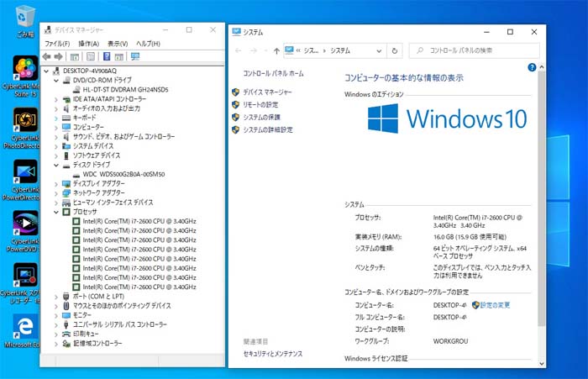Click back arrow in System window navigation

[x=238, y=50]
